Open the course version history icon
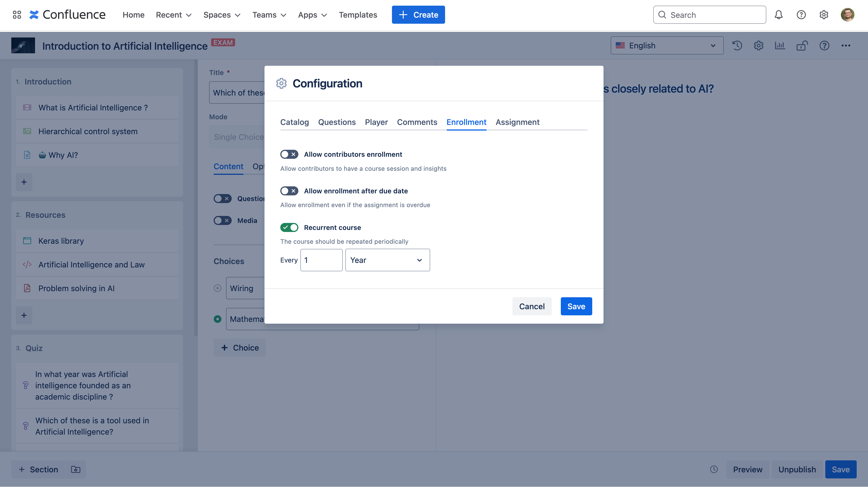The image size is (868, 487). pos(737,45)
